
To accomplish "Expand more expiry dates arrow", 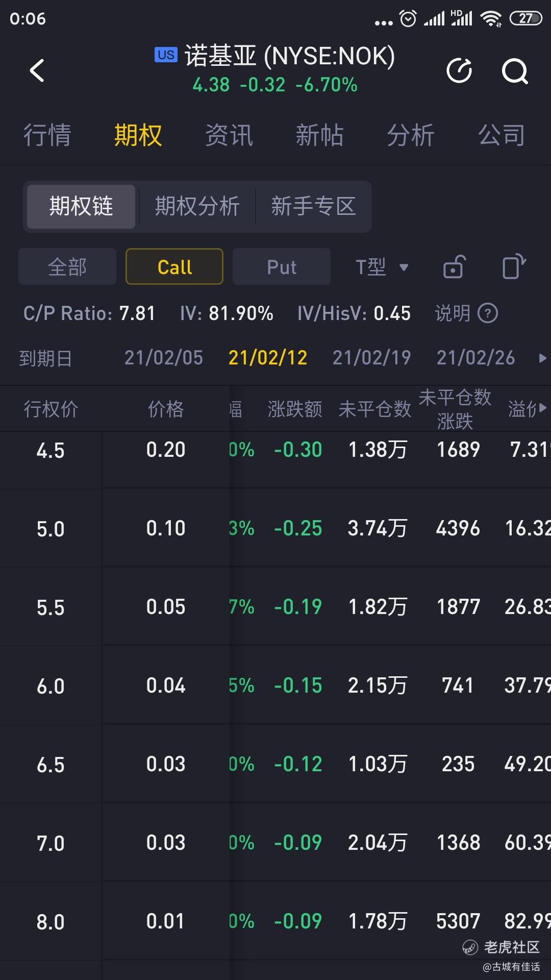I will coord(542,358).
